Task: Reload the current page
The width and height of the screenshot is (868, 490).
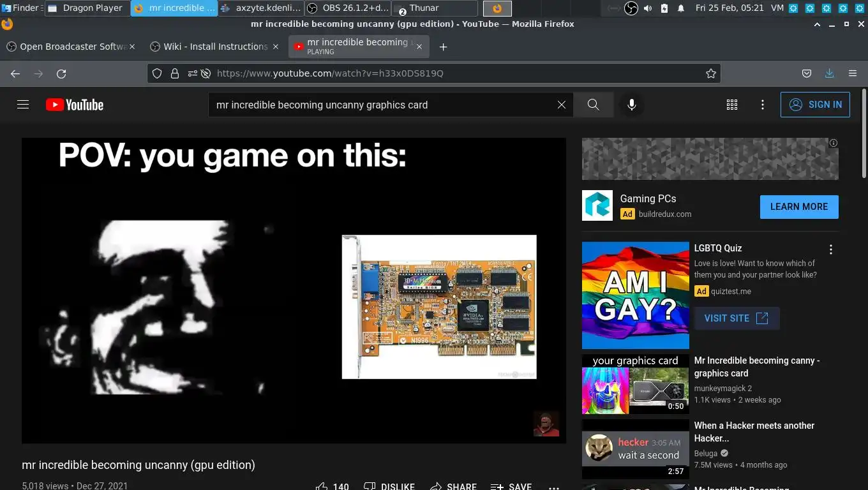Action: tap(61, 73)
